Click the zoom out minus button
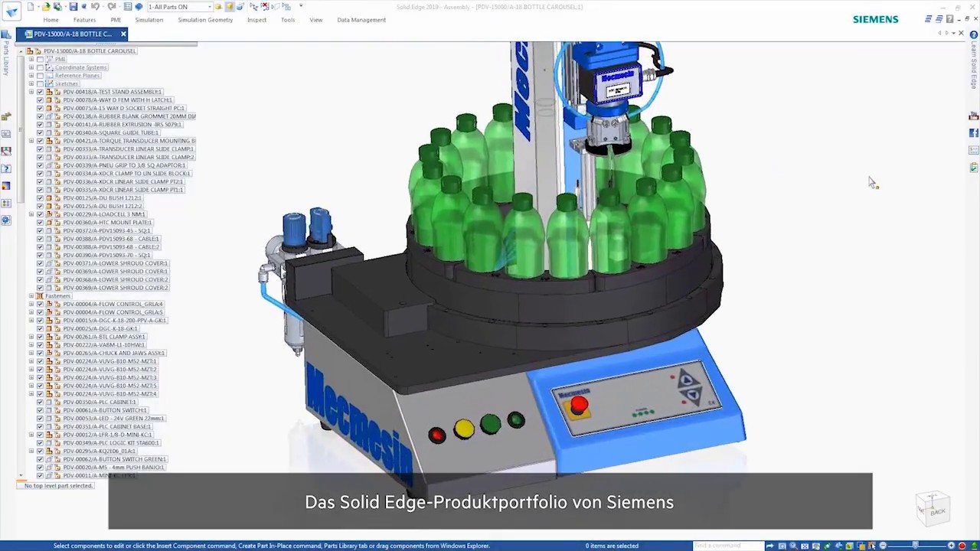Screen dimensions: 980x551 [x=883, y=546]
